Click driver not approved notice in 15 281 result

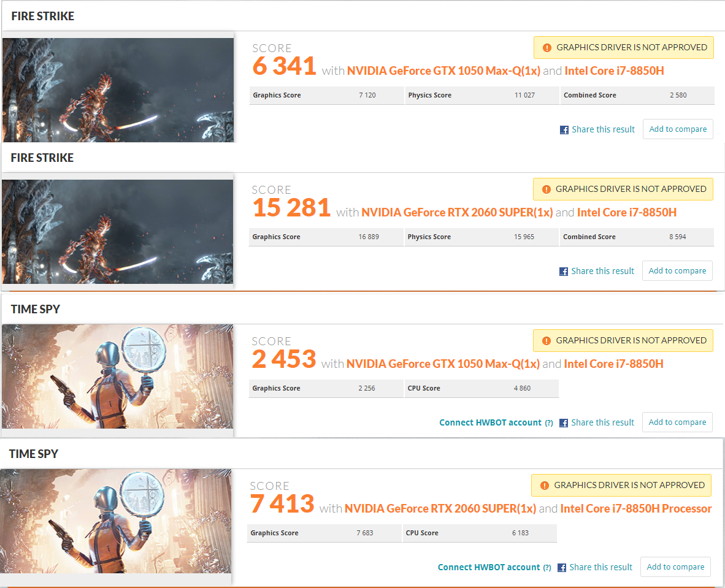click(x=623, y=189)
